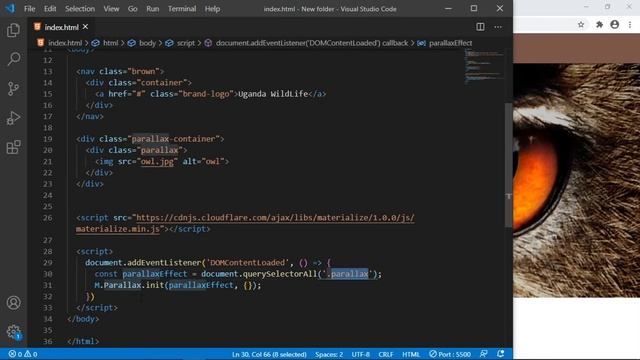This screenshot has height=360, width=640.
Task: Open the notifications bell
Action: point(500,354)
